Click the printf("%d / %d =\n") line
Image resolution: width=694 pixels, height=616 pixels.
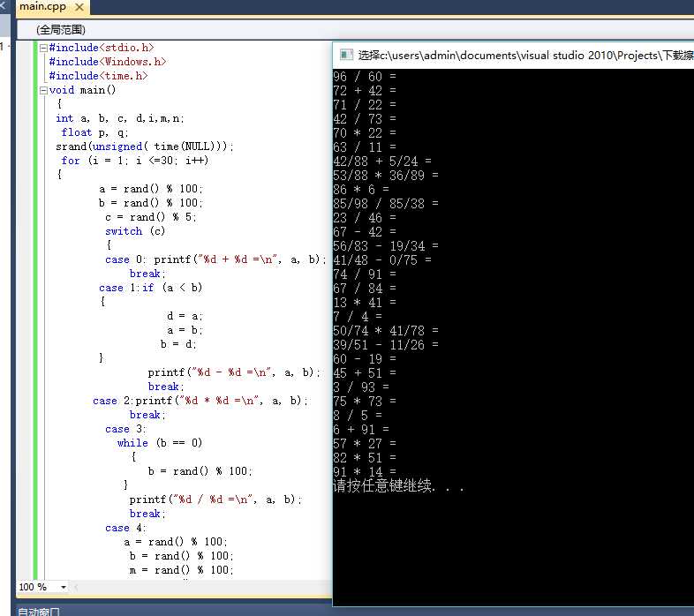click(x=215, y=500)
